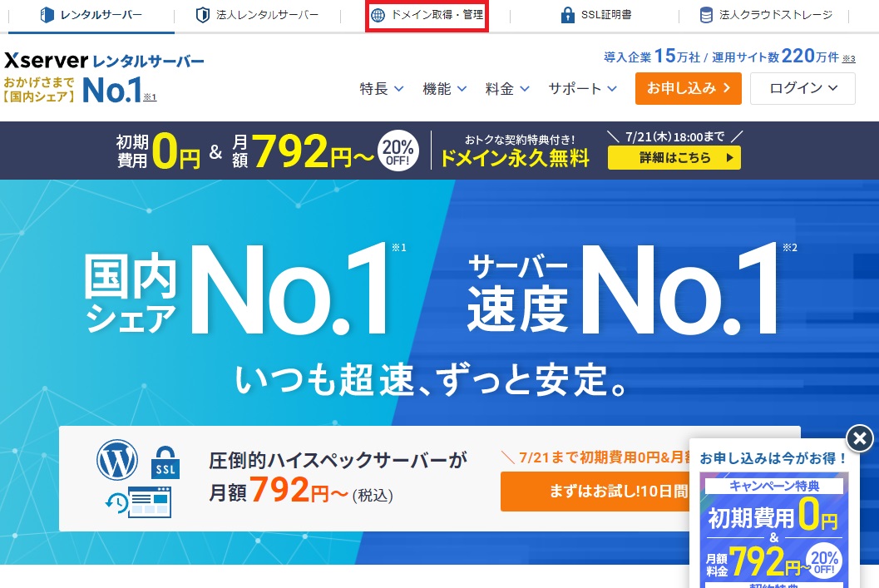Click the globe icon for domain registration
The height and width of the screenshot is (588, 879).
(378, 15)
